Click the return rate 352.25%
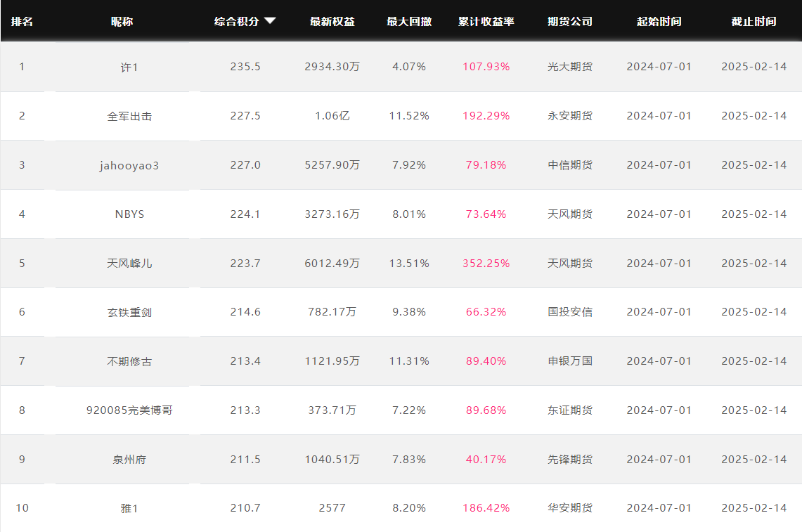Image resolution: width=802 pixels, height=532 pixels. [x=486, y=263]
